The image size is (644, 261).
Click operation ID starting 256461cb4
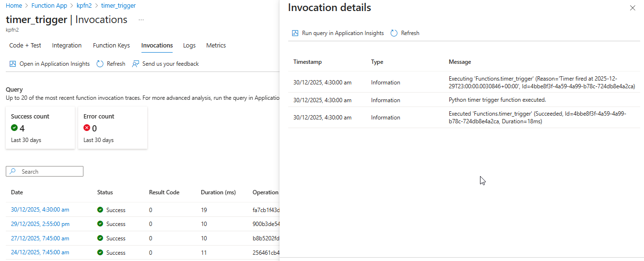266,253
